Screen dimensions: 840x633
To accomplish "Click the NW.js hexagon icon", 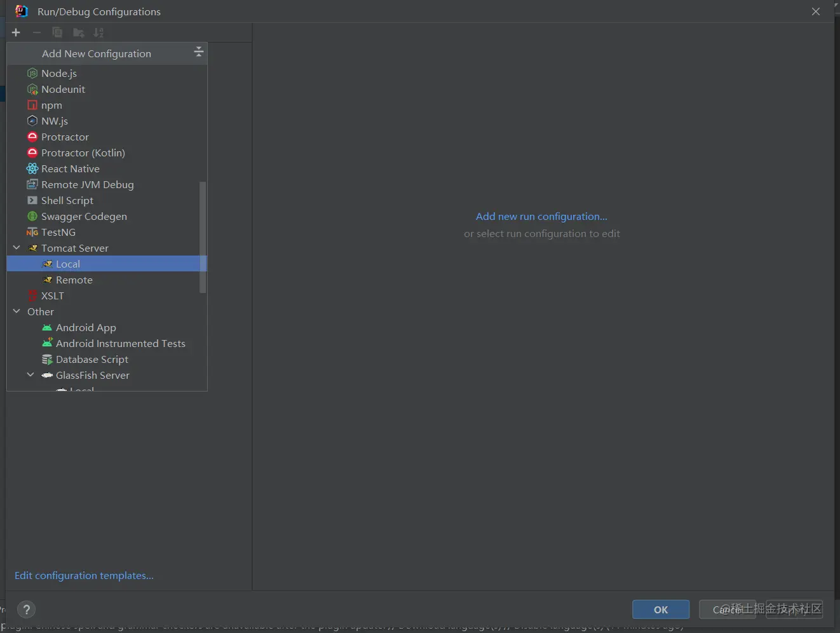I will (32, 121).
